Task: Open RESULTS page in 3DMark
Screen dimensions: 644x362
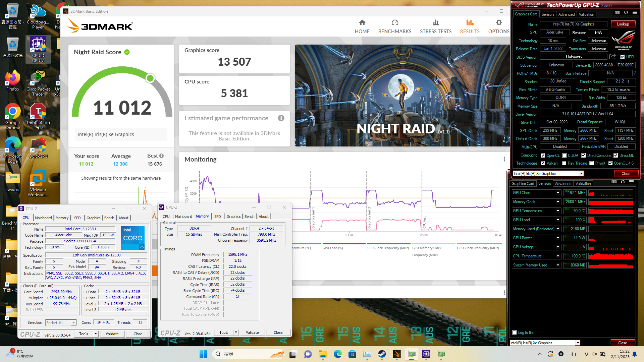Action: point(470,27)
